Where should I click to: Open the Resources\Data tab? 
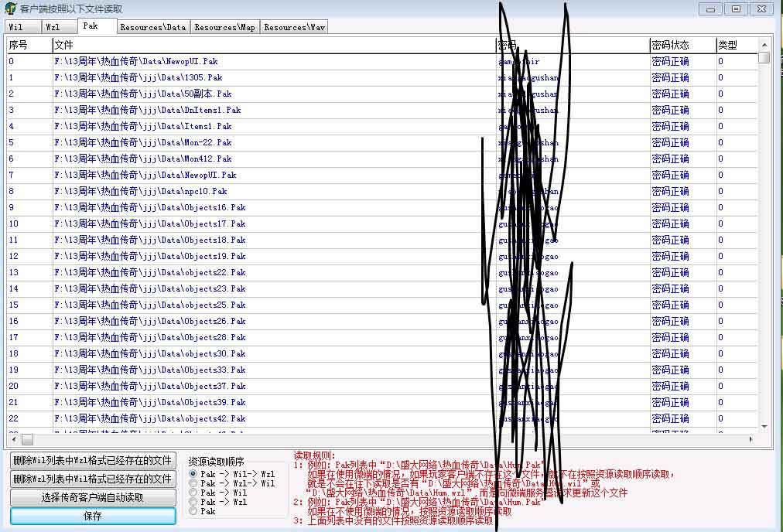152,27
